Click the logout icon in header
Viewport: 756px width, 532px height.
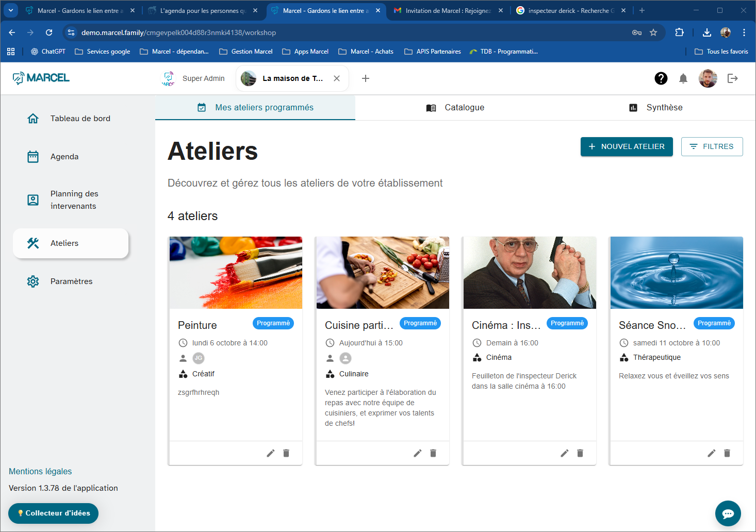732,78
